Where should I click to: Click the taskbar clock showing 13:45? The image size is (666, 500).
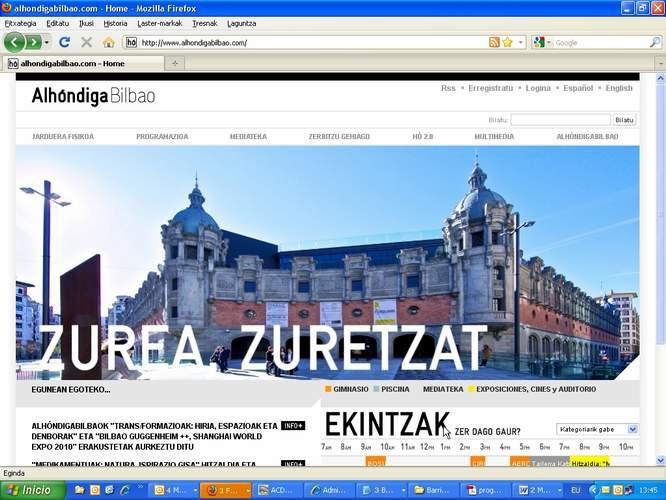[x=648, y=490]
